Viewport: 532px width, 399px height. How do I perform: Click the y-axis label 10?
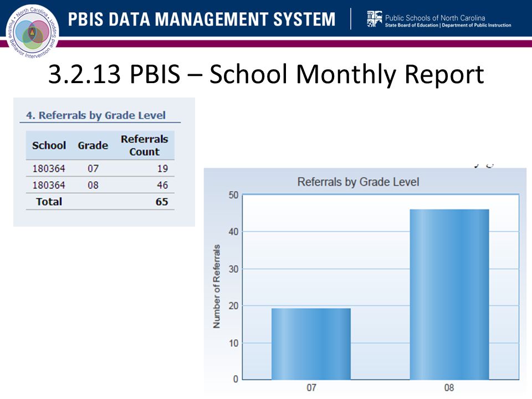coord(233,343)
